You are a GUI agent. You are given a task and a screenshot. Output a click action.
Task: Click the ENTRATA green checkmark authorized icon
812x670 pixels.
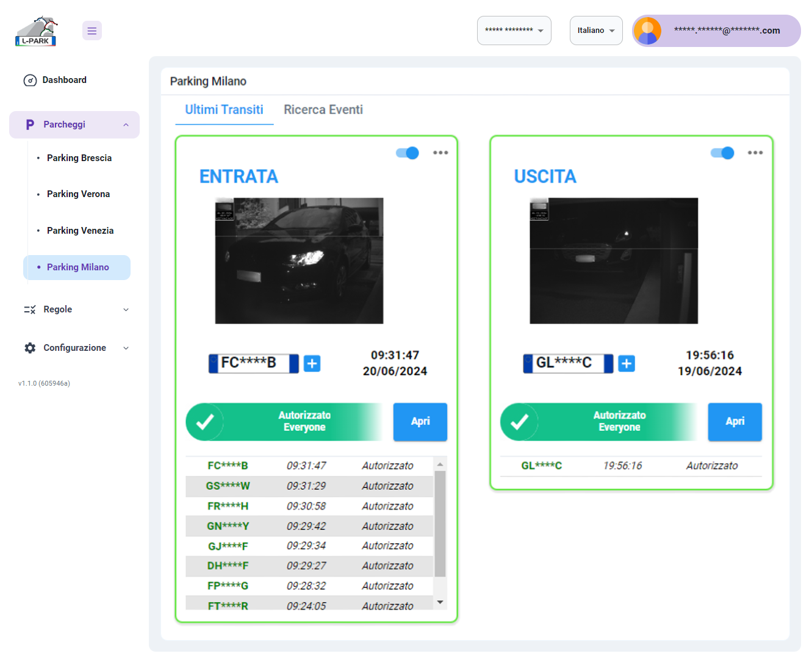(x=205, y=422)
